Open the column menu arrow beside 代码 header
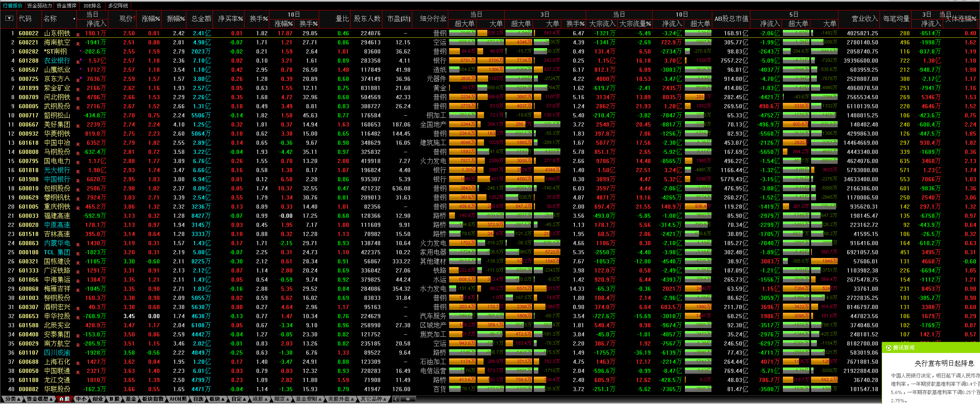 click(9, 19)
